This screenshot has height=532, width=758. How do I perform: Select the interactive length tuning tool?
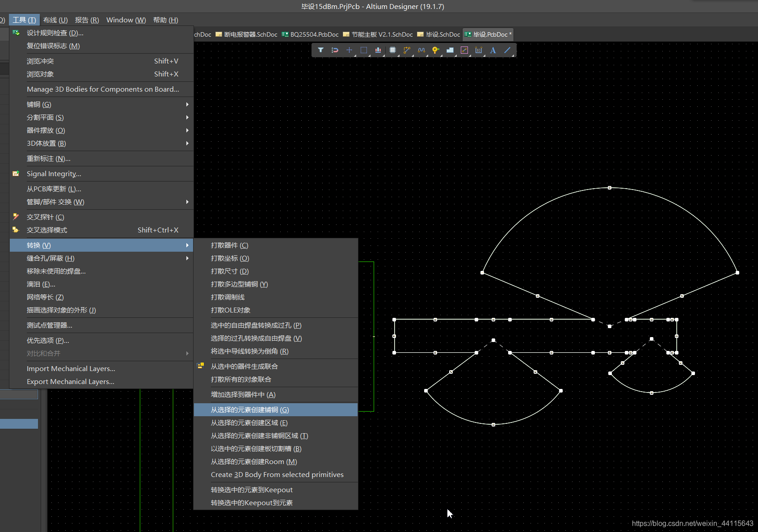tap(421, 50)
